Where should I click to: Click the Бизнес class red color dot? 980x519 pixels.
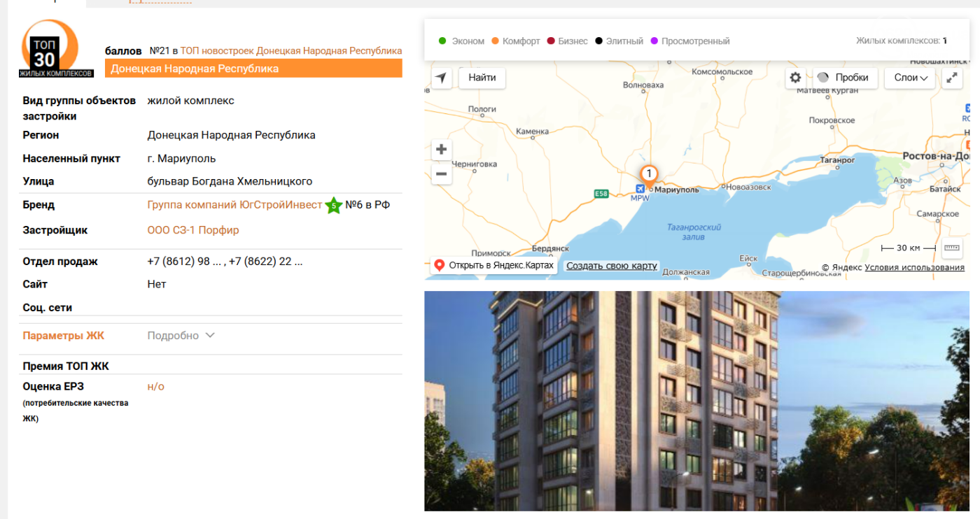point(551,41)
